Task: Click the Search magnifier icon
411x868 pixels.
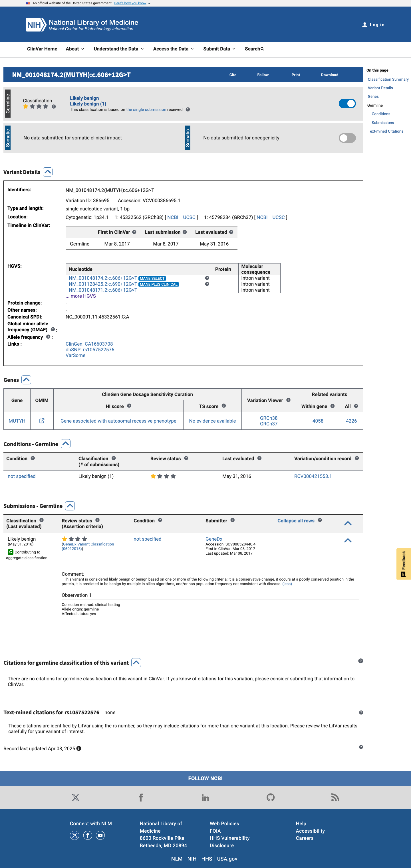Action: point(262,49)
